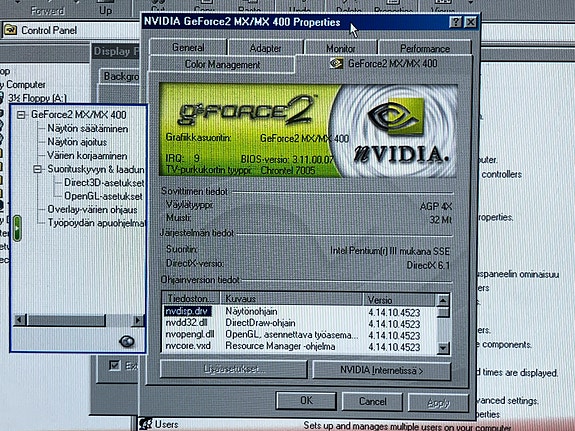Screen dimensions: 575x431
Task: Click the NVIDIA Internetissä button
Action: click(381, 370)
